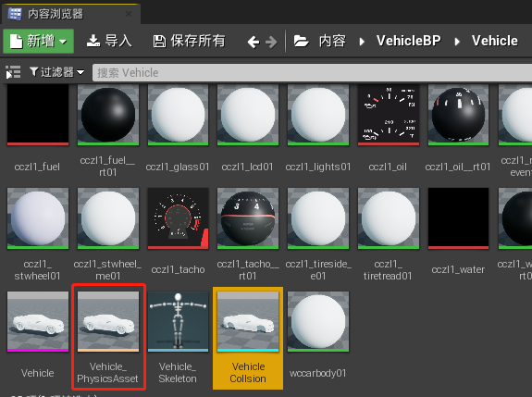This screenshot has width=532, height=397.
Task: Close the 内容浏览器 tab
Action: (x=129, y=14)
